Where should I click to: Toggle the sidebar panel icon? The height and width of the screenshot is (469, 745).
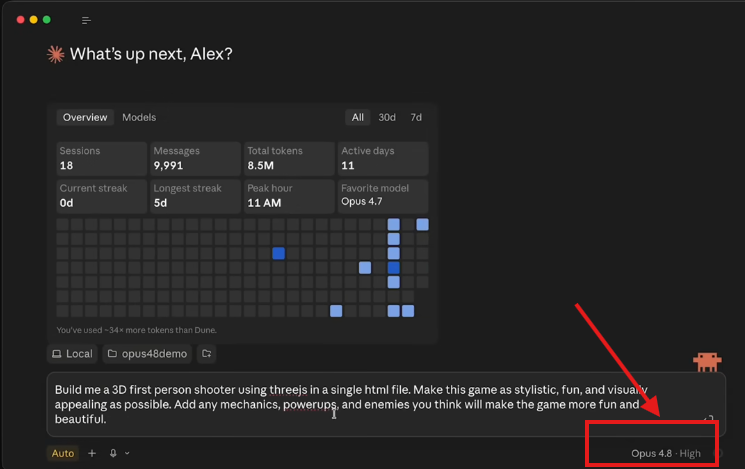tap(86, 20)
